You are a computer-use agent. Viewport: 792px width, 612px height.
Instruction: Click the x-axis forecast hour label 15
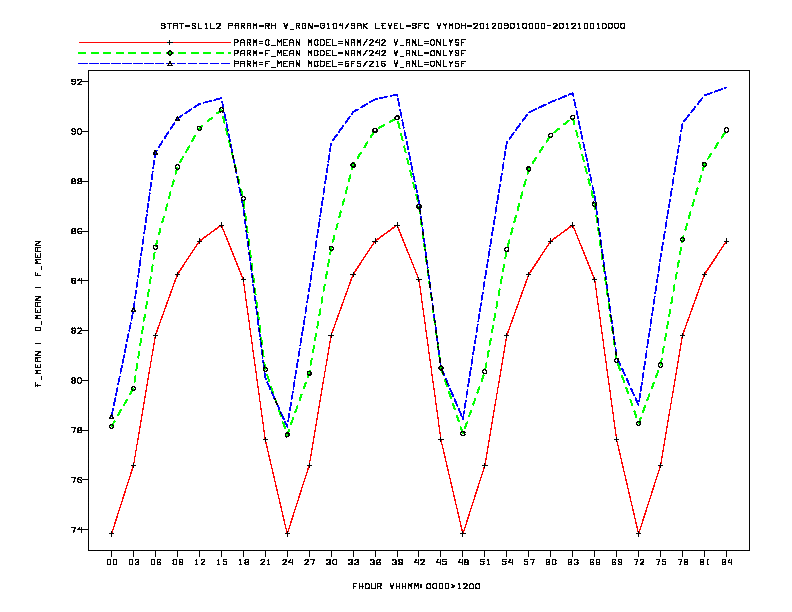click(x=221, y=562)
